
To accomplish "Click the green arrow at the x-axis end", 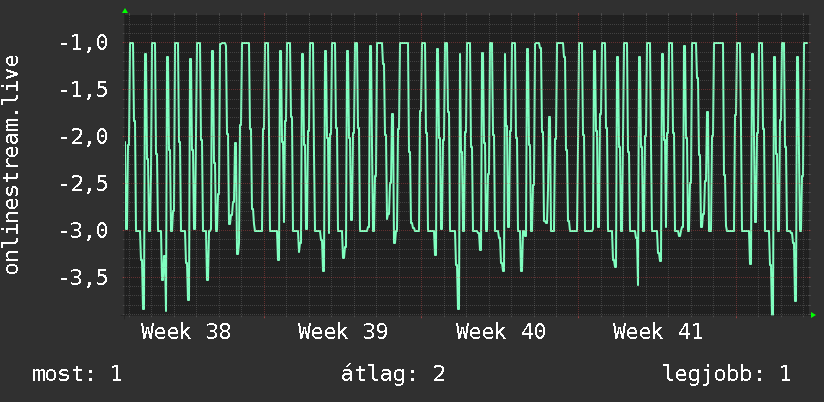I will (813, 315).
